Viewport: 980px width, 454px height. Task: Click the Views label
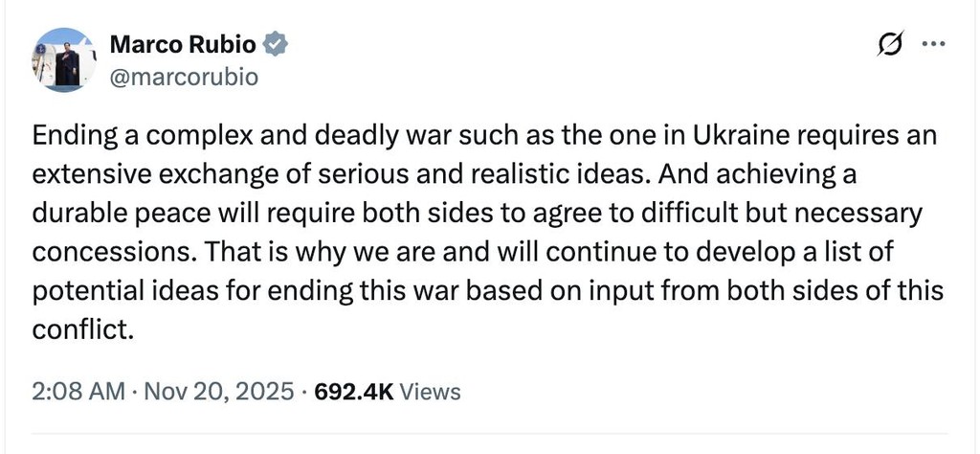tap(430, 391)
